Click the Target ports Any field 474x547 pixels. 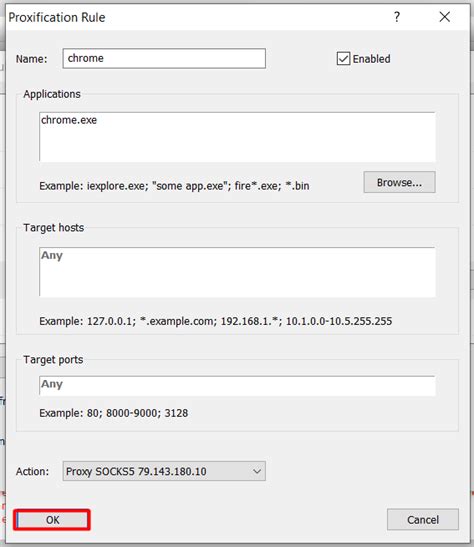[x=237, y=385]
